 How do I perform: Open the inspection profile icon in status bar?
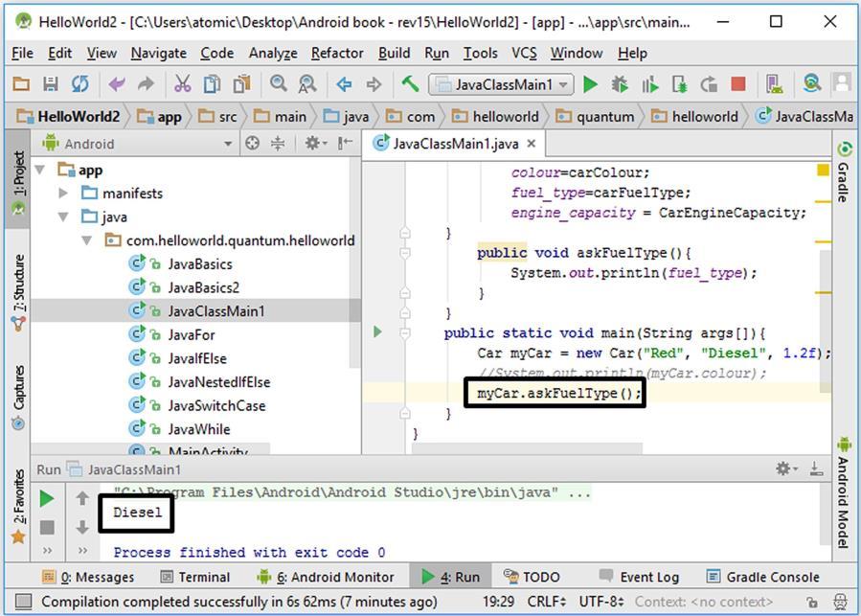pos(840,603)
